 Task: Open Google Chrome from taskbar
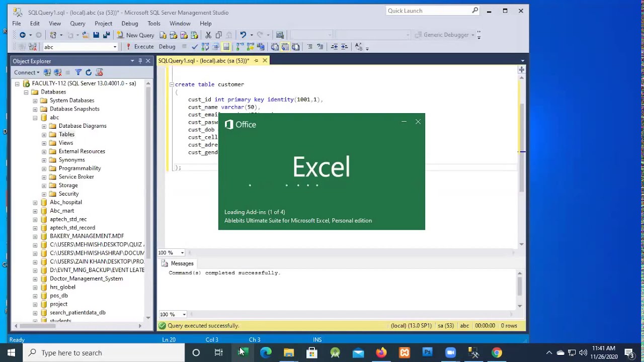[497, 353]
